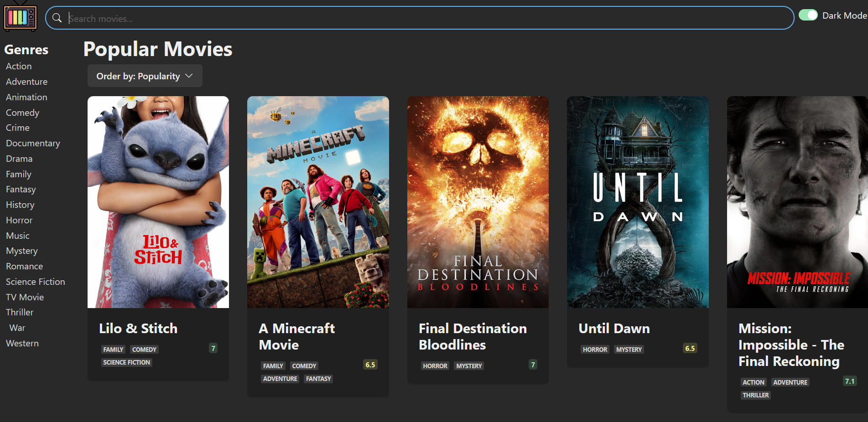
Task: Click the FAMILY tag on A Minecraft Movie
Action: 273,366
